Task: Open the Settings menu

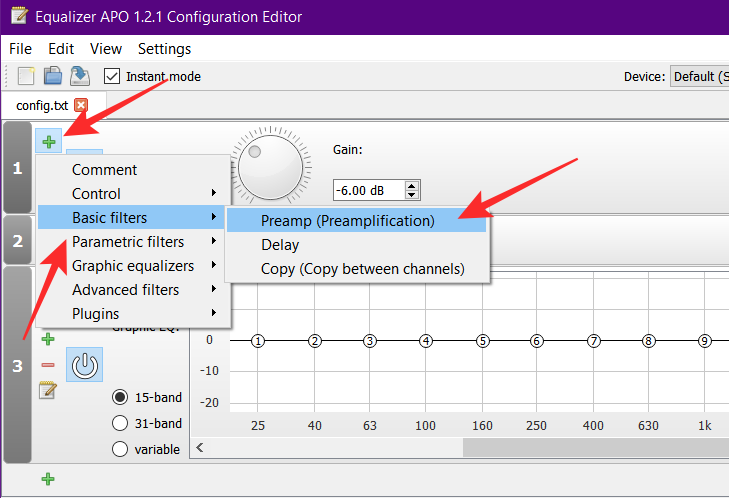Action: pos(164,48)
